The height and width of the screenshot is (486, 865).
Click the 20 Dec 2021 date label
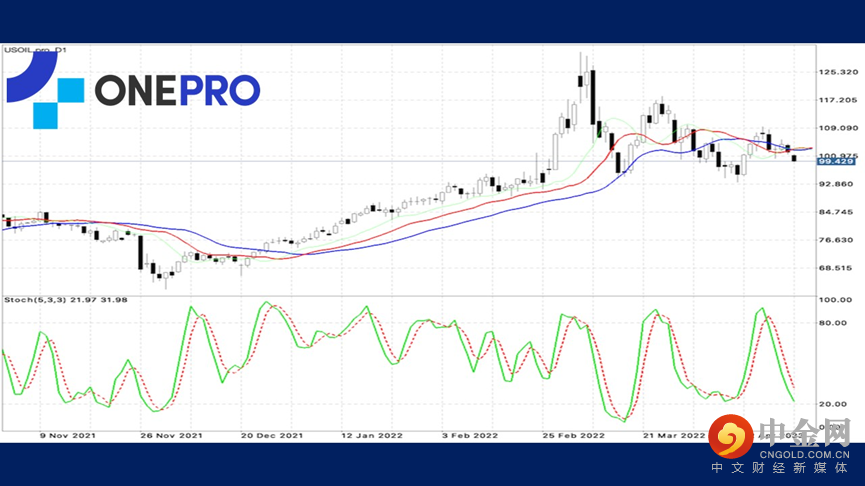(x=272, y=436)
